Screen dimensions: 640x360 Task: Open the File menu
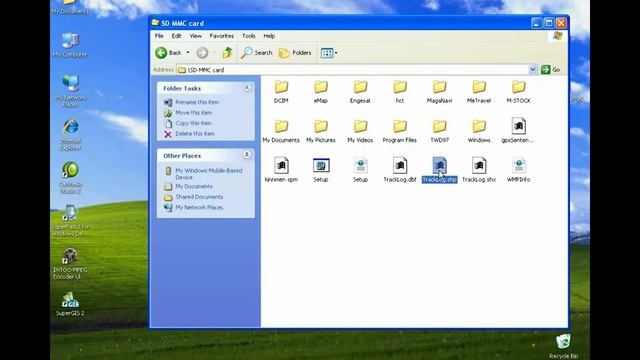click(x=159, y=36)
